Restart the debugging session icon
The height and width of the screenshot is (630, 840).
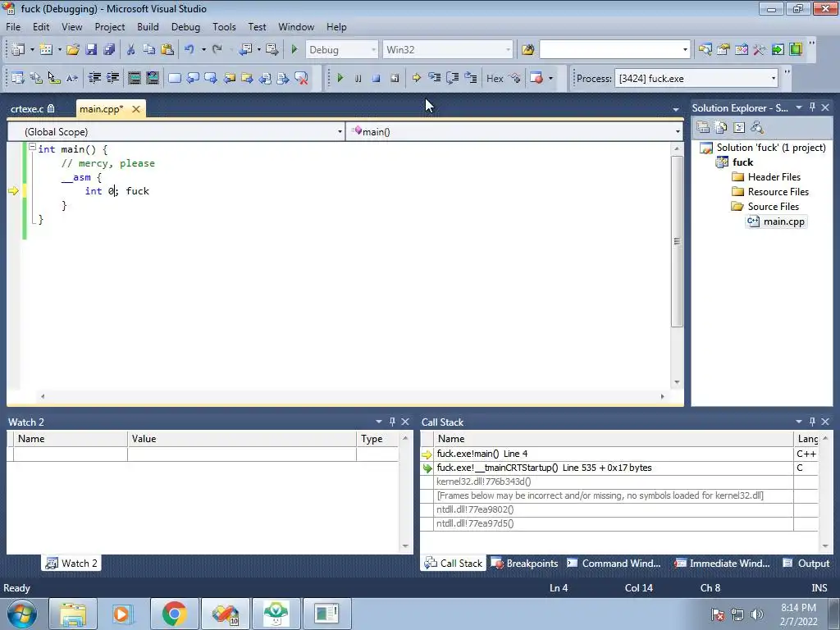click(395, 78)
